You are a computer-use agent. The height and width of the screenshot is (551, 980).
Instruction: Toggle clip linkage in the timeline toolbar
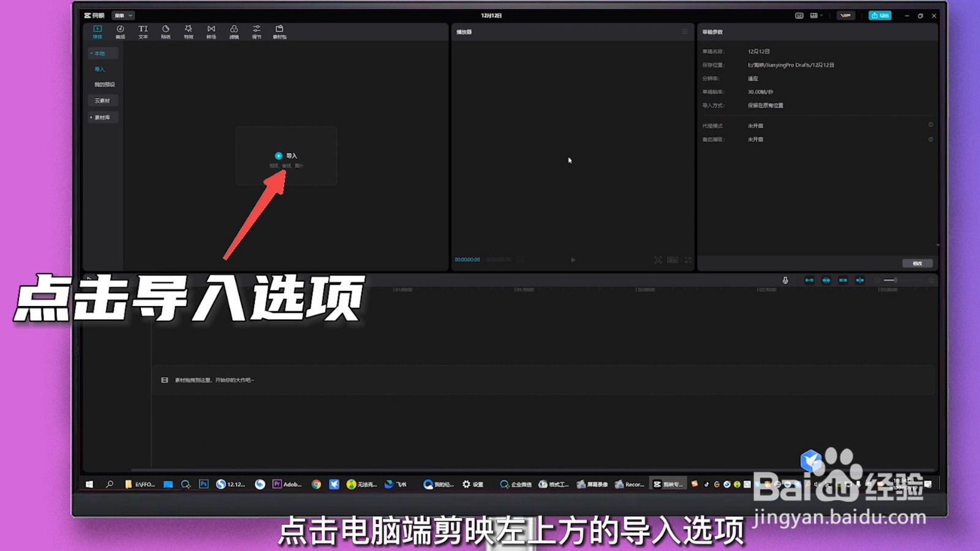pyautogui.click(x=842, y=280)
